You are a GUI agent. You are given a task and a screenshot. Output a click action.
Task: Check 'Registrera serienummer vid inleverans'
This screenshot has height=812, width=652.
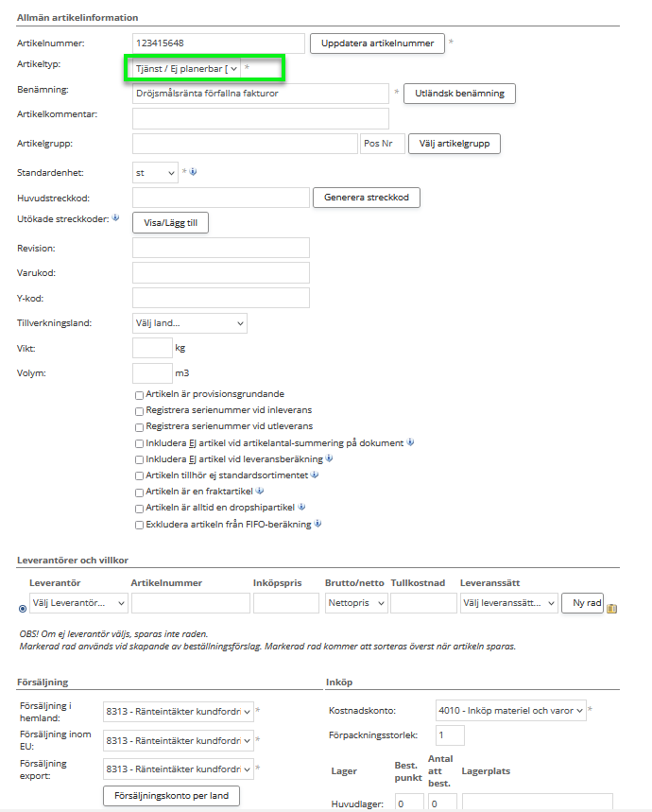pyautogui.click(x=140, y=410)
